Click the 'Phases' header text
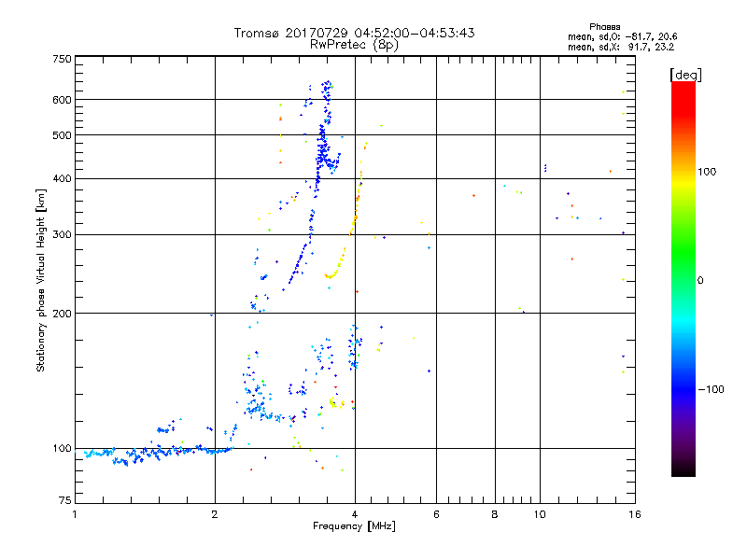The width and height of the screenshot is (747, 560). pos(604,27)
